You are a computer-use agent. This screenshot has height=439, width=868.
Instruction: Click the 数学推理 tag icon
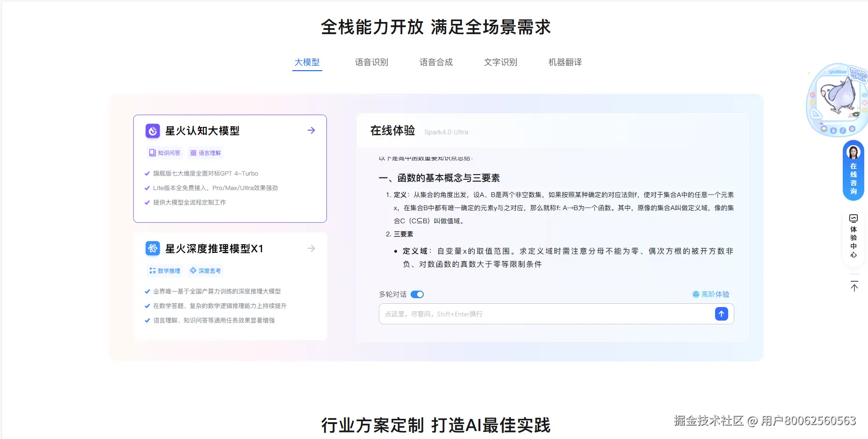click(152, 271)
